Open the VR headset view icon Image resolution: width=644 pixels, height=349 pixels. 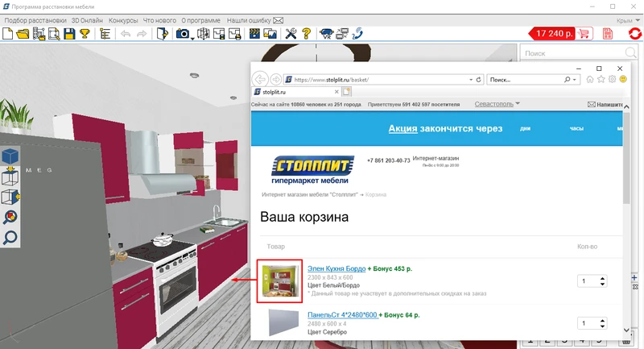click(x=327, y=34)
